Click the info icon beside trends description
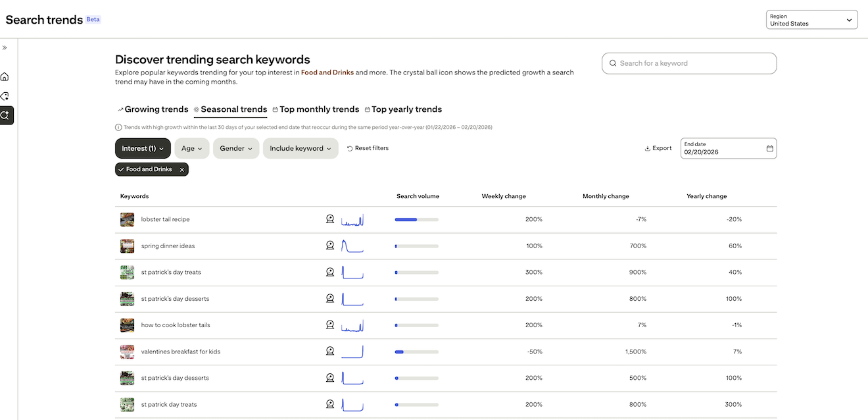 [118, 128]
